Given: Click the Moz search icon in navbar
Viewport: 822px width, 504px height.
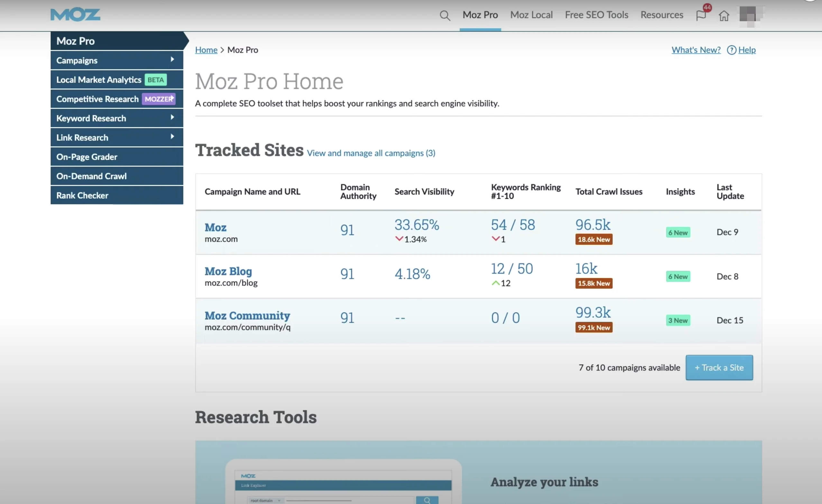Looking at the screenshot, I should coord(445,15).
